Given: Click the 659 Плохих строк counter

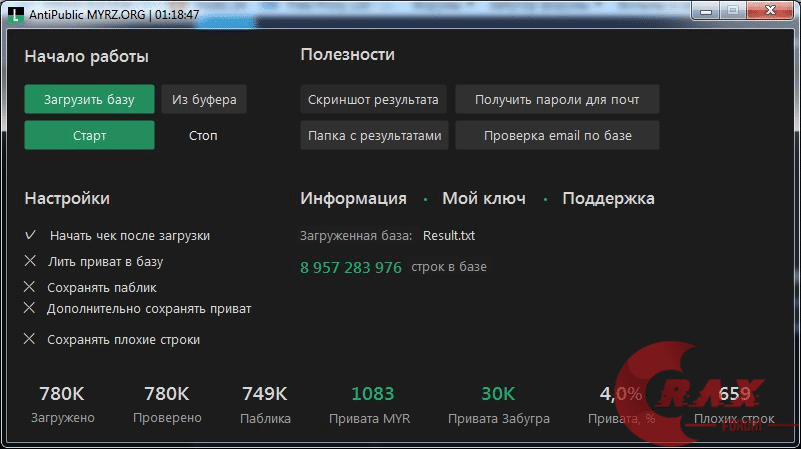Looking at the screenshot, I should 734,404.
